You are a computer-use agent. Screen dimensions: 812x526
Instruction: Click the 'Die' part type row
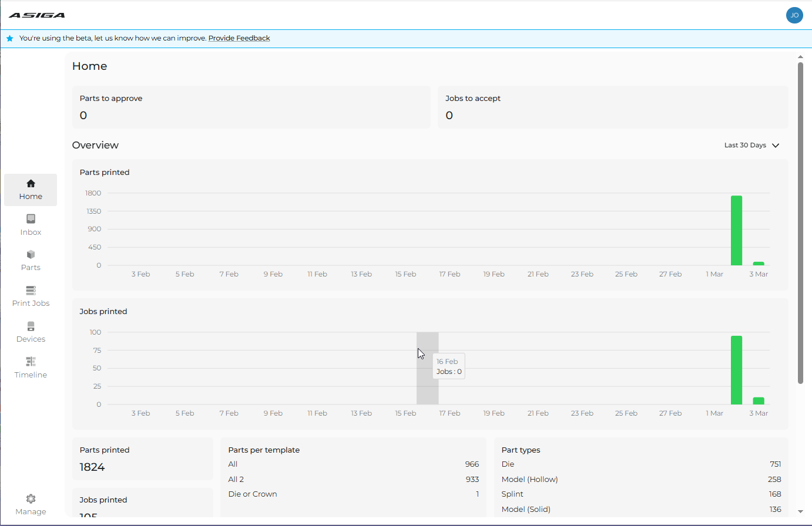[641, 464]
